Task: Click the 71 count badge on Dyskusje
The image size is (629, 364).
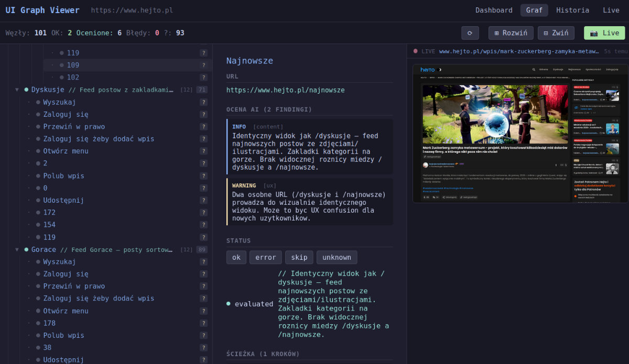Action: click(x=201, y=90)
